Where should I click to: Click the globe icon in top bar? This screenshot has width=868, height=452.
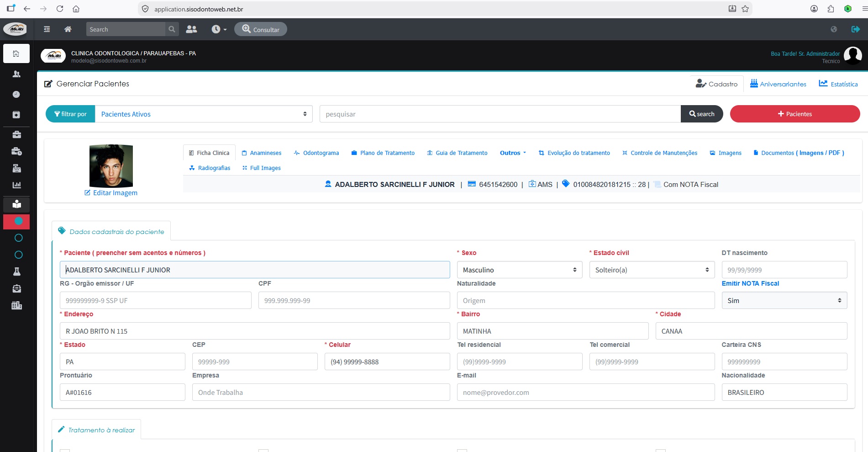tap(834, 29)
